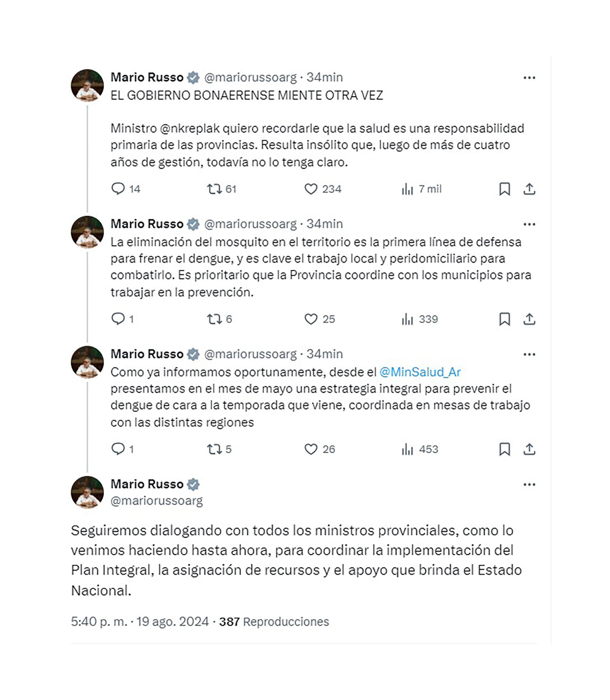Open more options on the last tweet

coord(529,485)
